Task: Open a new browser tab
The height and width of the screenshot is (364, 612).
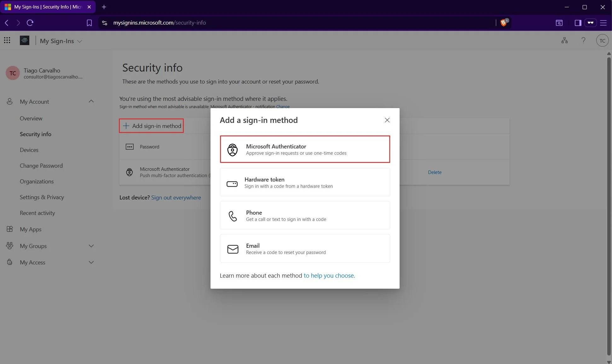Action: pos(104,7)
